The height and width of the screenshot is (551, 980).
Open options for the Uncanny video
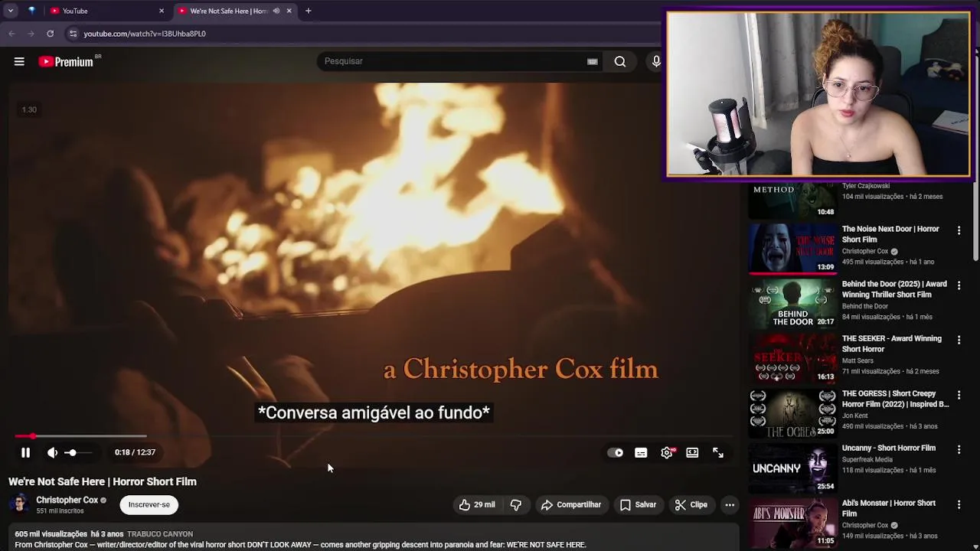click(959, 449)
